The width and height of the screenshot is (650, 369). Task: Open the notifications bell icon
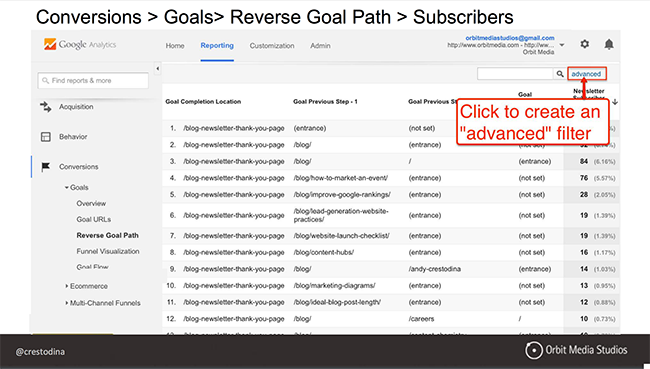click(609, 44)
